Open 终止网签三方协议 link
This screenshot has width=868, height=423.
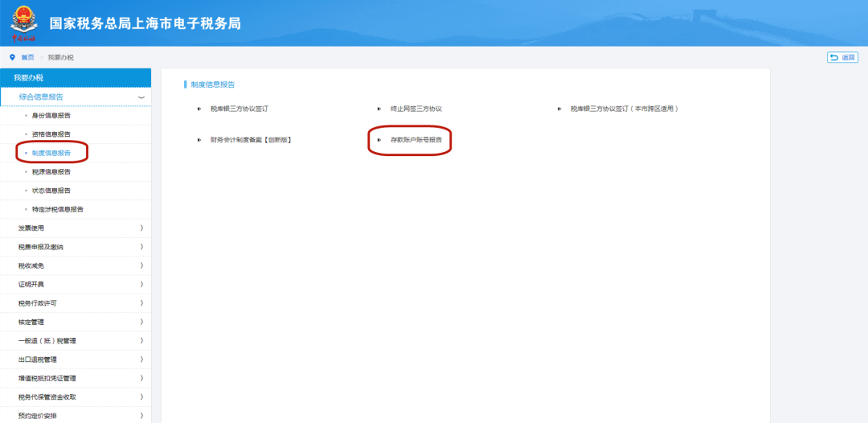416,109
